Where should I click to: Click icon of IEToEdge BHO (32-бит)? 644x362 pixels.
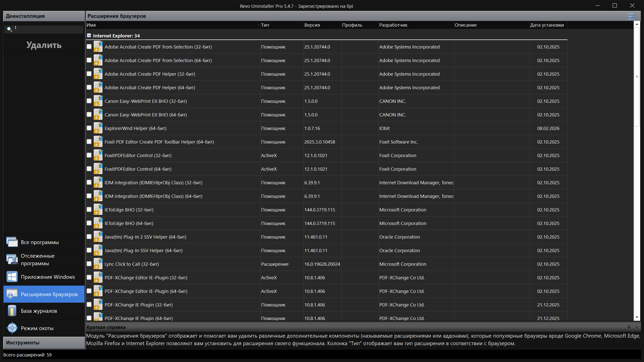click(x=98, y=210)
